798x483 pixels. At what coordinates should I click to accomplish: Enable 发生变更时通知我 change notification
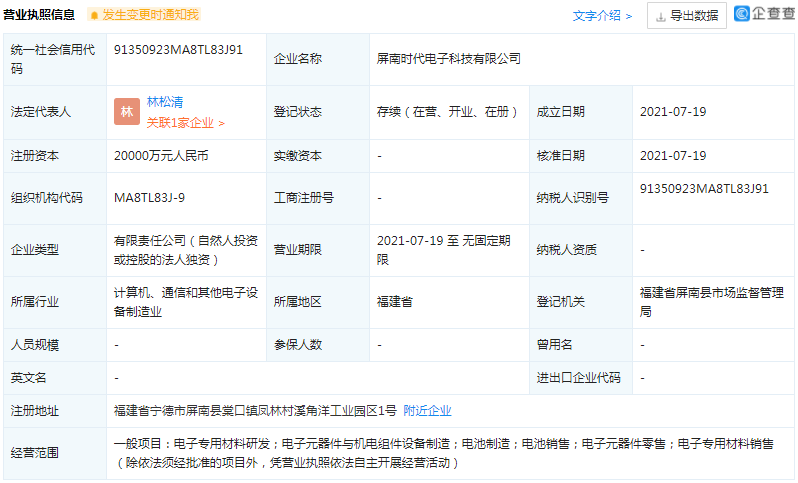pos(150,15)
